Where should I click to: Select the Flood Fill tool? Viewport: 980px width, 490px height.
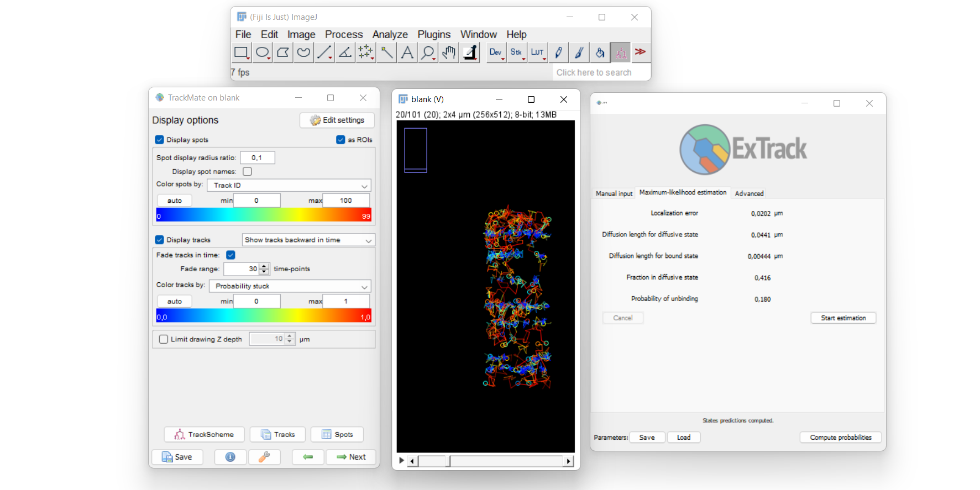[x=600, y=52]
